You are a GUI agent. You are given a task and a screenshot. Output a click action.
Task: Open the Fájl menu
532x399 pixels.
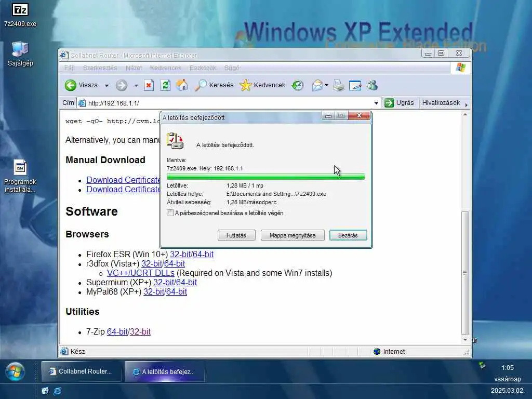tap(69, 68)
